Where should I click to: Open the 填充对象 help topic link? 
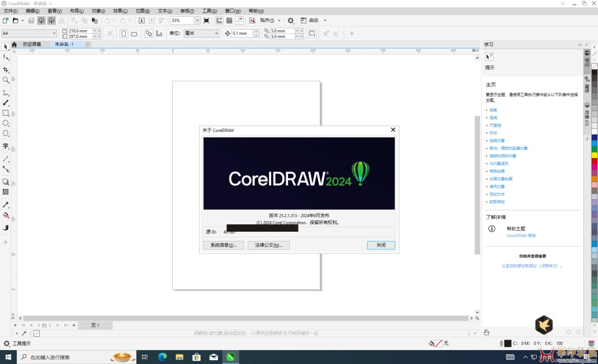(497, 187)
